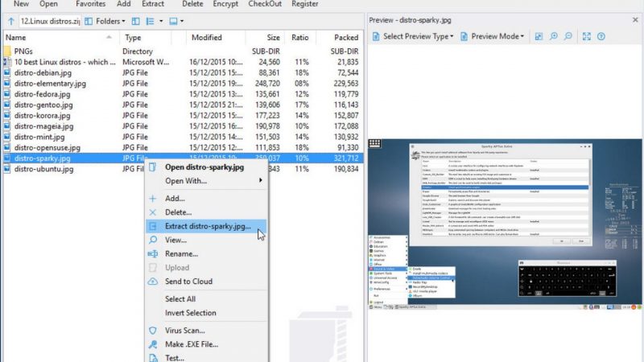Image resolution: width=644 pixels, height=362 pixels.
Task: Click the icon beside Make .EXE File
Action: pos(153,344)
